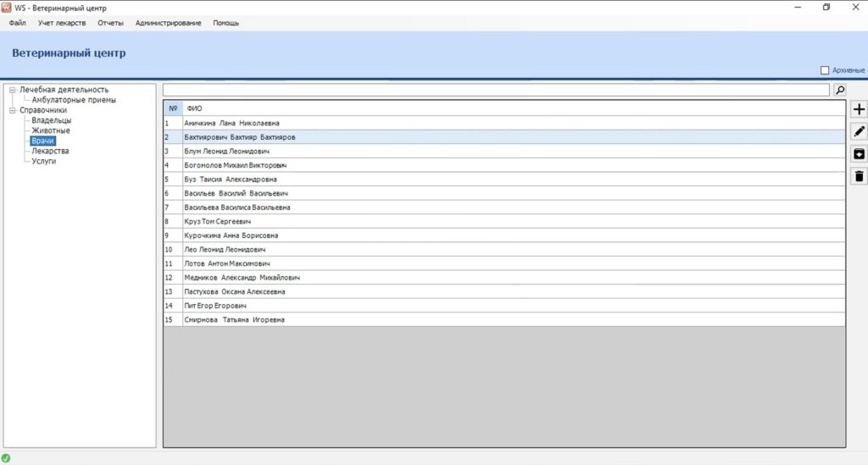Edit selected doctor with pencil icon
The height and width of the screenshot is (465, 868).
coord(859,131)
